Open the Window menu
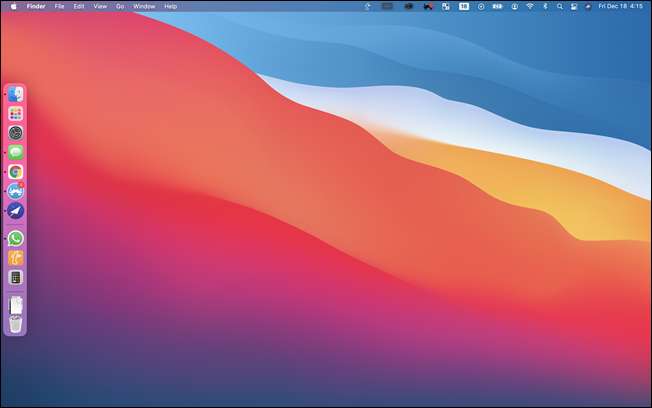This screenshot has width=652, height=408. pyautogui.click(x=144, y=6)
